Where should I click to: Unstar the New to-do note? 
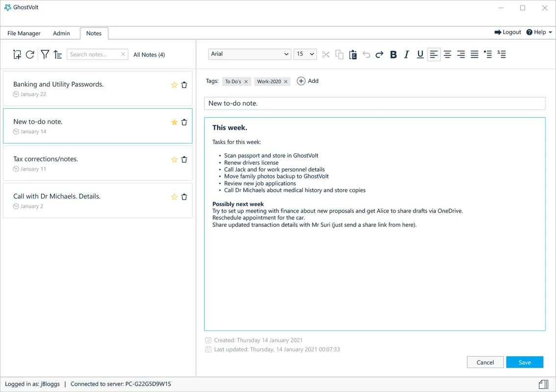174,122
